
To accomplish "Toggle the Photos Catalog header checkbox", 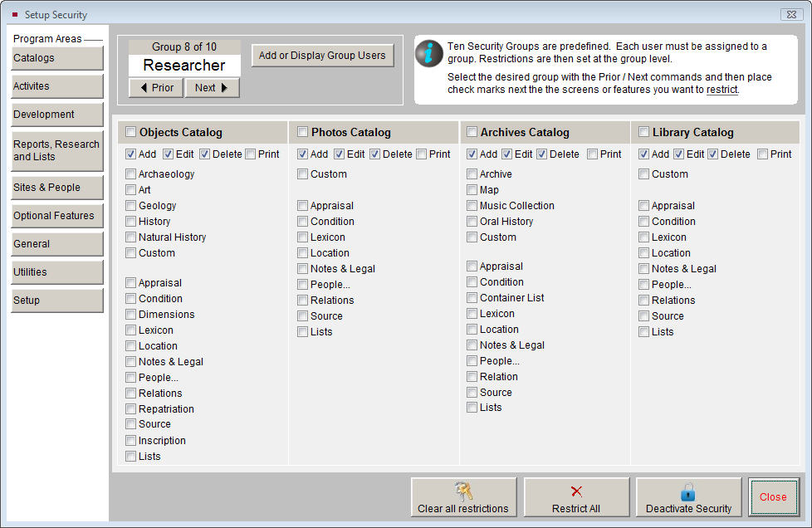I will [x=301, y=131].
